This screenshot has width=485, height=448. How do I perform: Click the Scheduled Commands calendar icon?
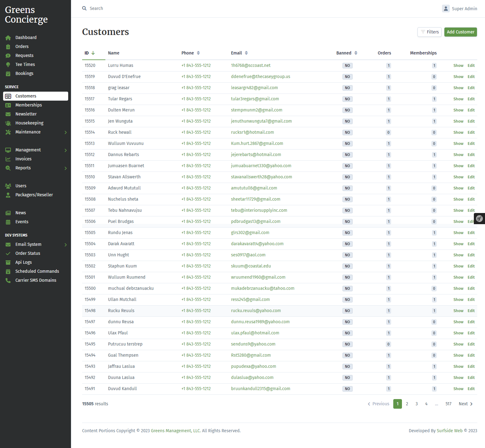(8, 271)
